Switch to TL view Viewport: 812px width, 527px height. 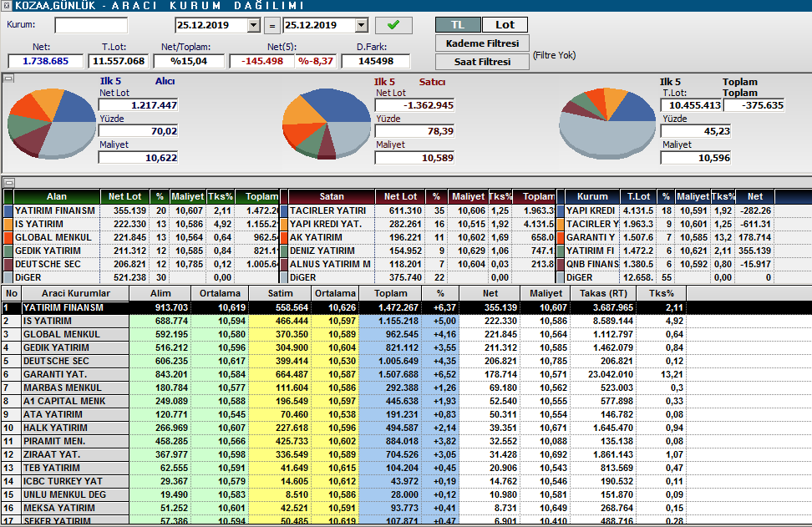click(458, 25)
